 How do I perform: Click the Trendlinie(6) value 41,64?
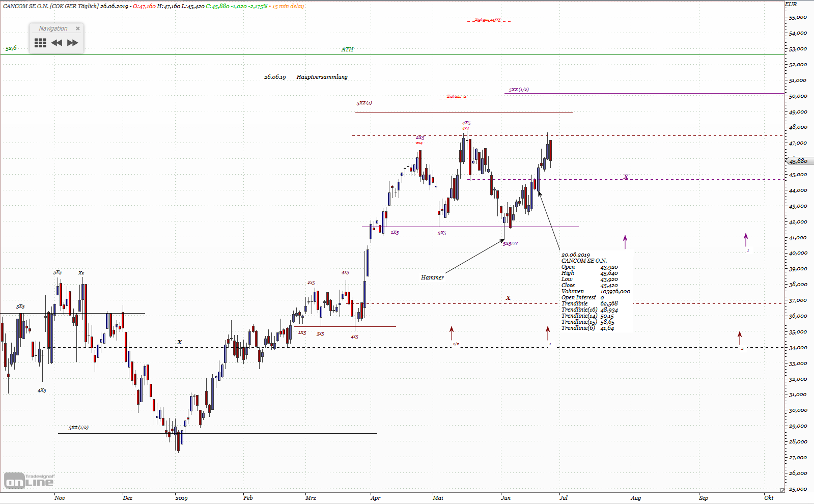[607, 328]
